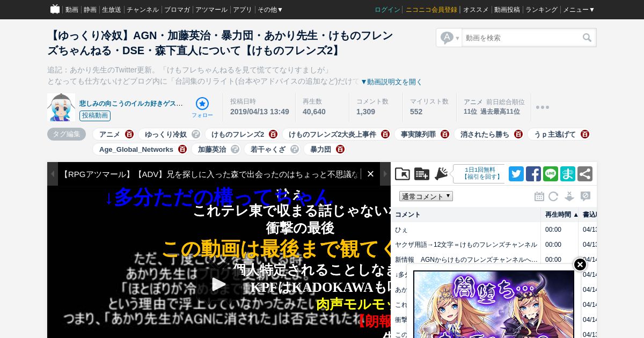Open アツマール in top navigation

pos(211,10)
